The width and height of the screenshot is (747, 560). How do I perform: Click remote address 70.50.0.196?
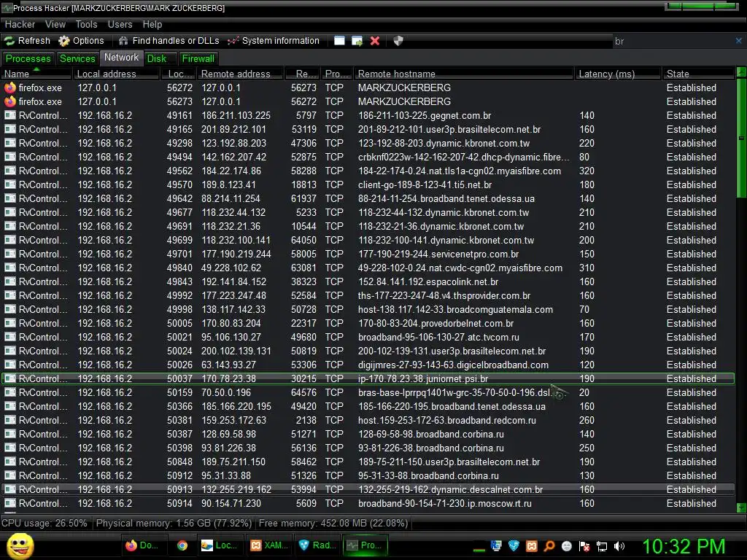point(226,392)
